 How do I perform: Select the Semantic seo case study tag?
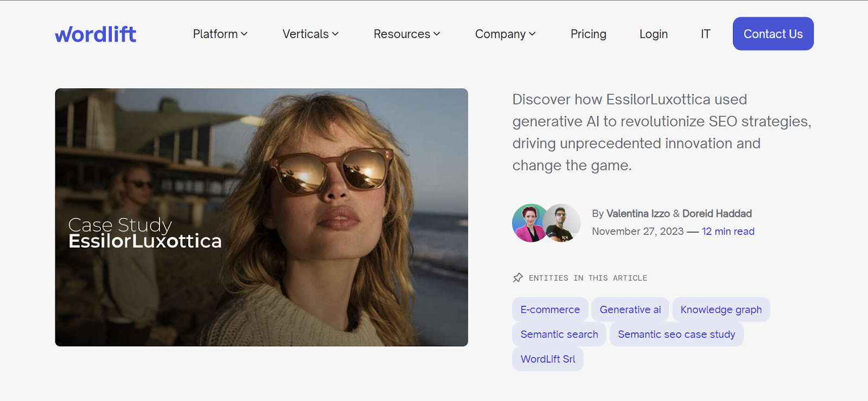click(676, 334)
